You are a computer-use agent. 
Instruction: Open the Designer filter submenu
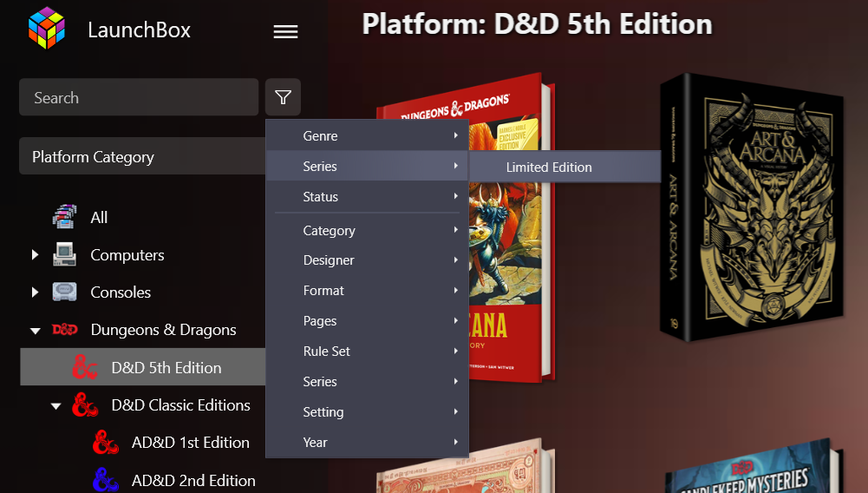(367, 260)
